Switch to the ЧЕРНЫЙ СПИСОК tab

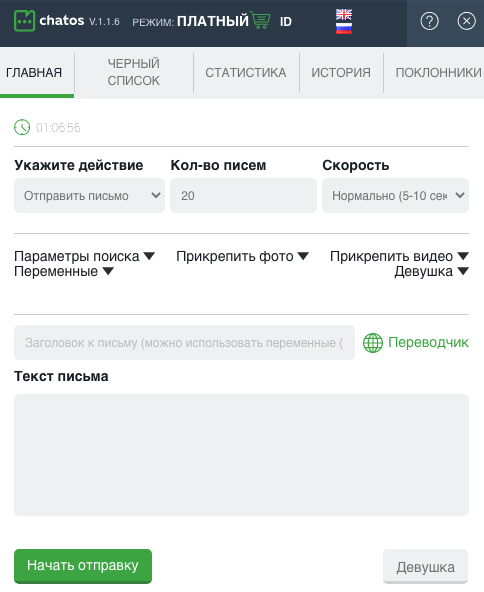click(x=134, y=72)
